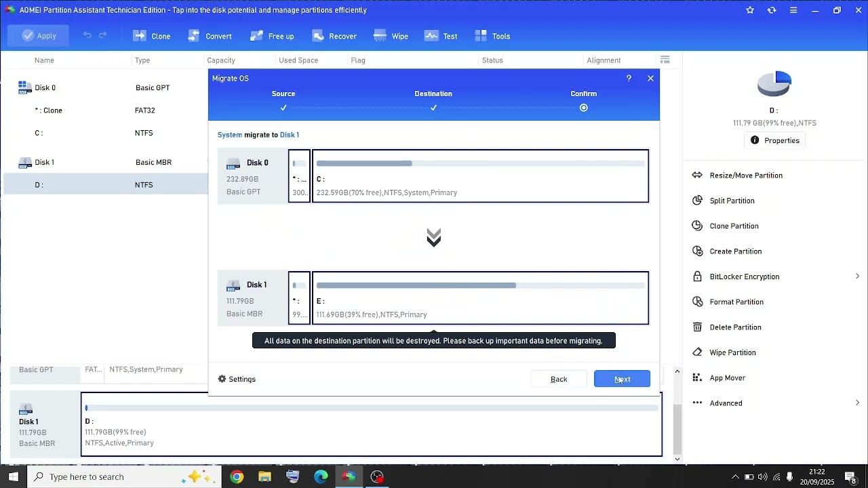This screenshot has height=488, width=868.
Task: Click the favorites star icon in title bar
Action: (x=750, y=10)
